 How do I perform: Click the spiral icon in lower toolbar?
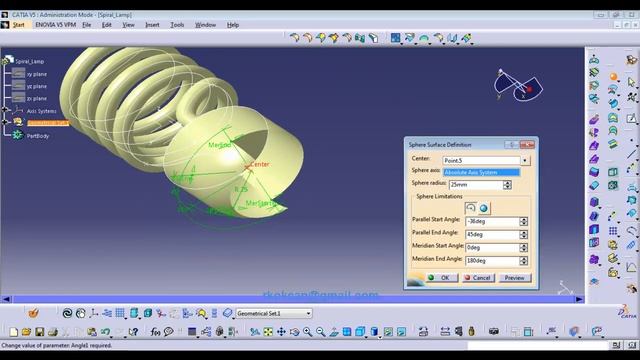click(x=67, y=313)
